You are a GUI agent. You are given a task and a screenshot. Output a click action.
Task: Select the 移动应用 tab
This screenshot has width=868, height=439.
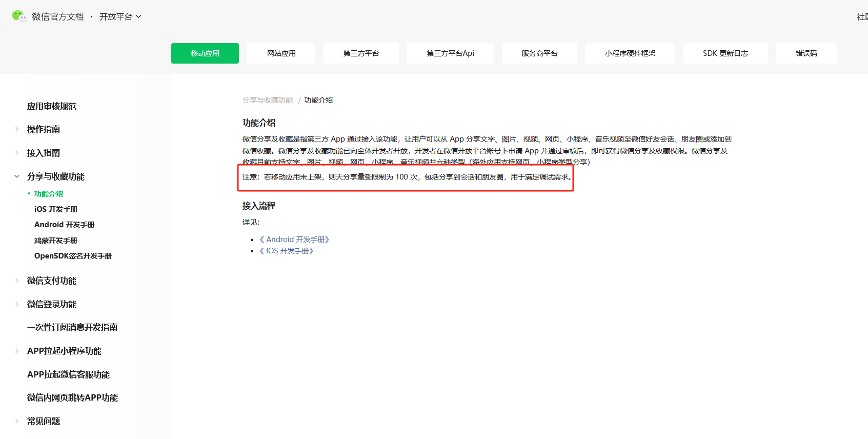pyautogui.click(x=205, y=53)
